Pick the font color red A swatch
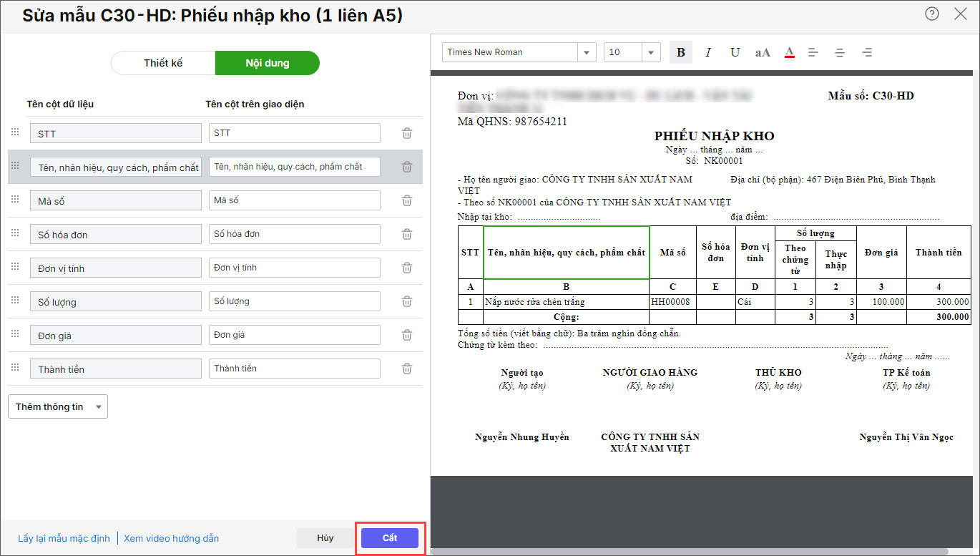The width and height of the screenshot is (980, 556). coord(790,52)
